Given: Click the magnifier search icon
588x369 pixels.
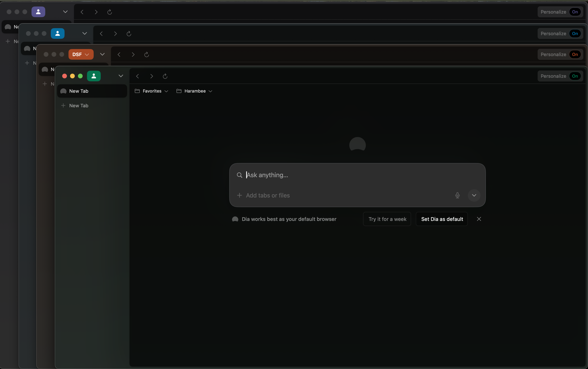Looking at the screenshot, I should pos(239,175).
